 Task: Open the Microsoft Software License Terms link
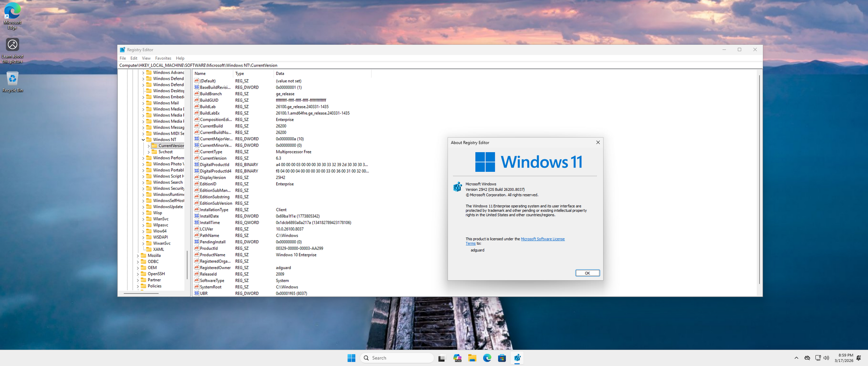(x=542, y=239)
